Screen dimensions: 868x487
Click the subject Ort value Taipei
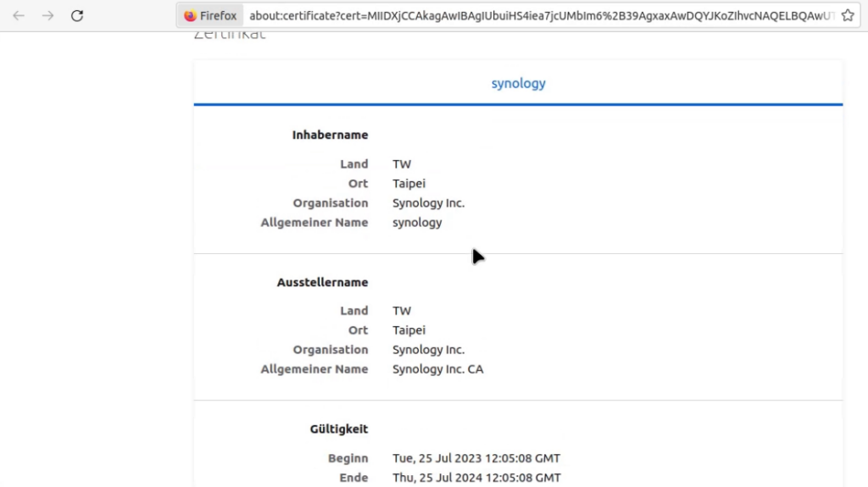409,184
